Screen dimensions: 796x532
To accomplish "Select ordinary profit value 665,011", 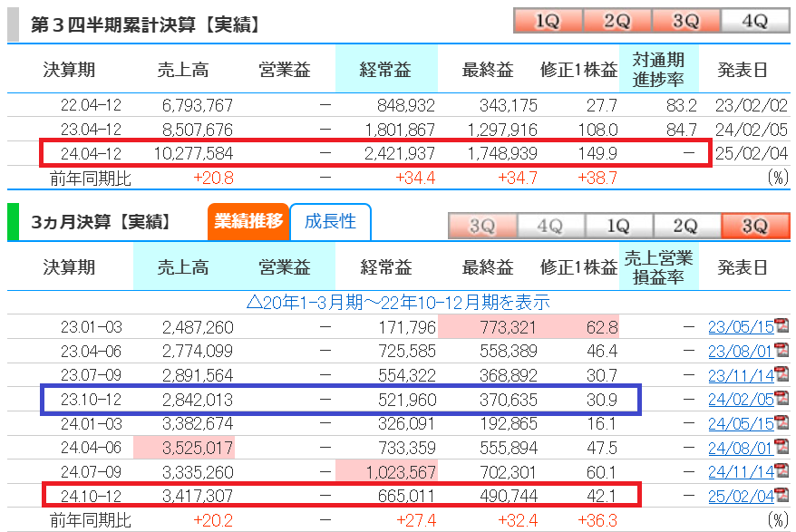I will [x=407, y=496].
